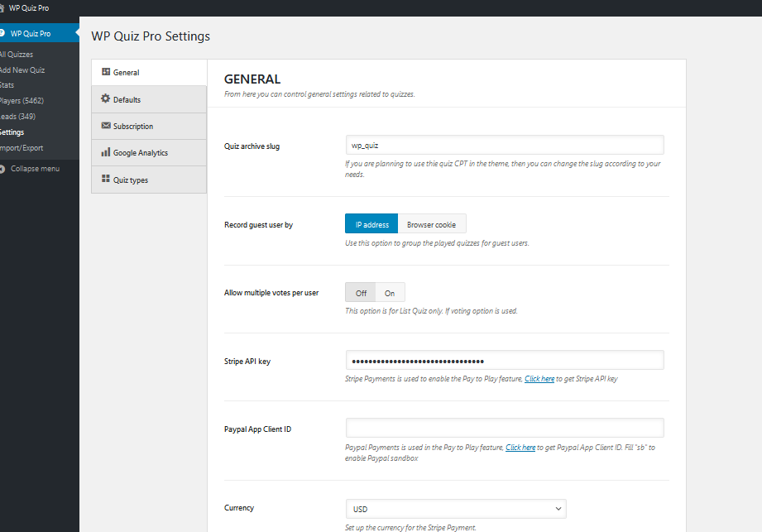This screenshot has height=532, width=762.
Task: Click the Record guest user by label
Action: coord(258,225)
